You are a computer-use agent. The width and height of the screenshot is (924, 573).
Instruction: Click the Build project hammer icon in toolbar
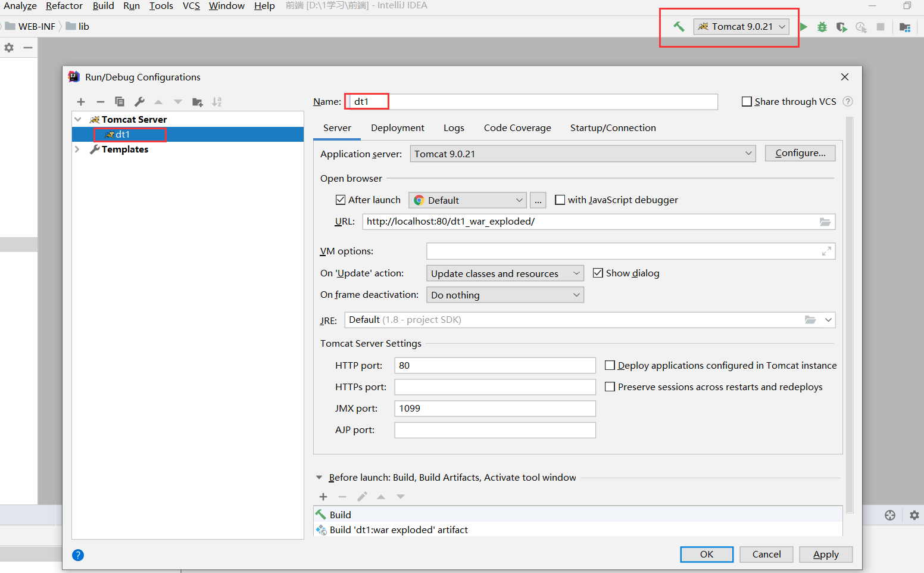click(x=679, y=26)
